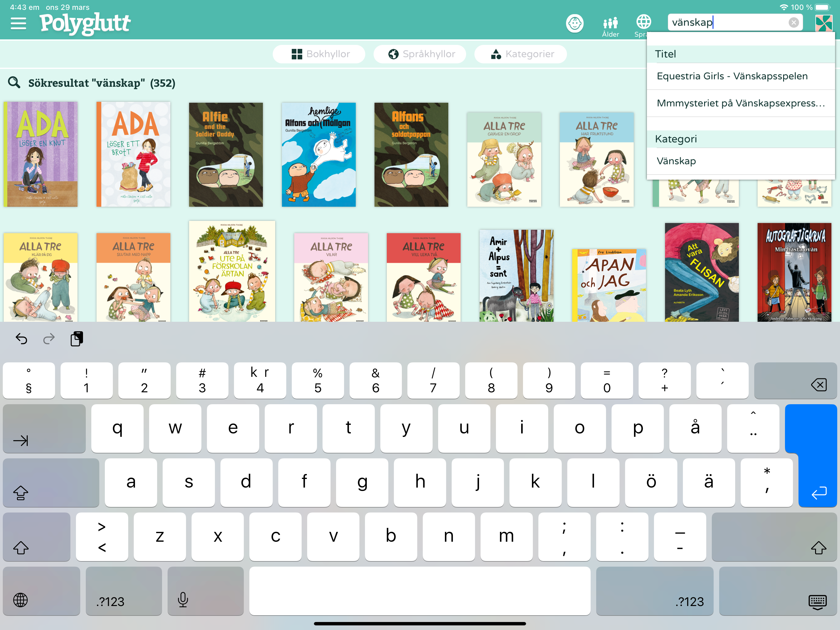Open Alfons och hemlige Mållgan book
Viewport: 840px width, 630px height.
click(319, 155)
